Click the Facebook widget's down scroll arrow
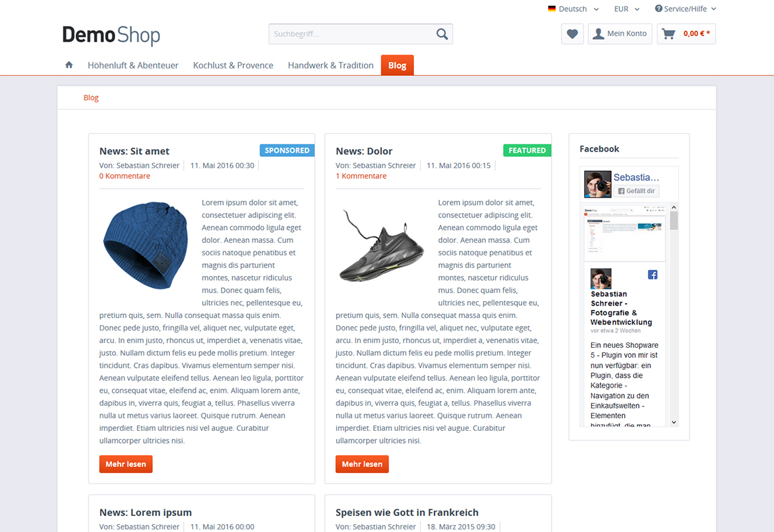774x532 pixels. coord(674,422)
